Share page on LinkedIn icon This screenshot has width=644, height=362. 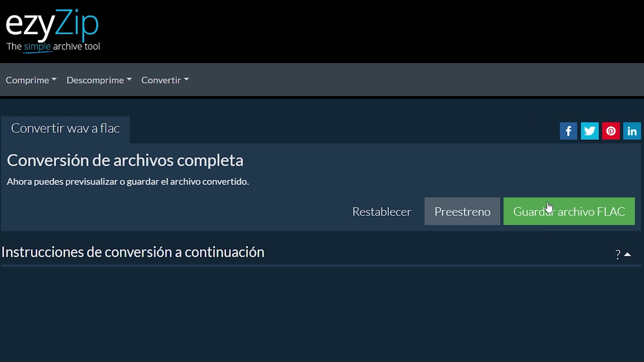[632, 131]
